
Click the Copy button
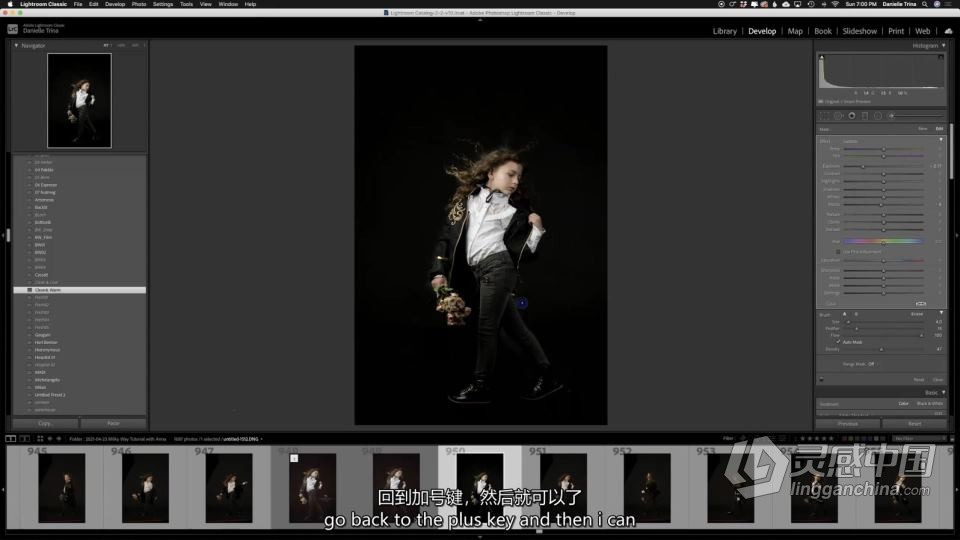click(45, 423)
